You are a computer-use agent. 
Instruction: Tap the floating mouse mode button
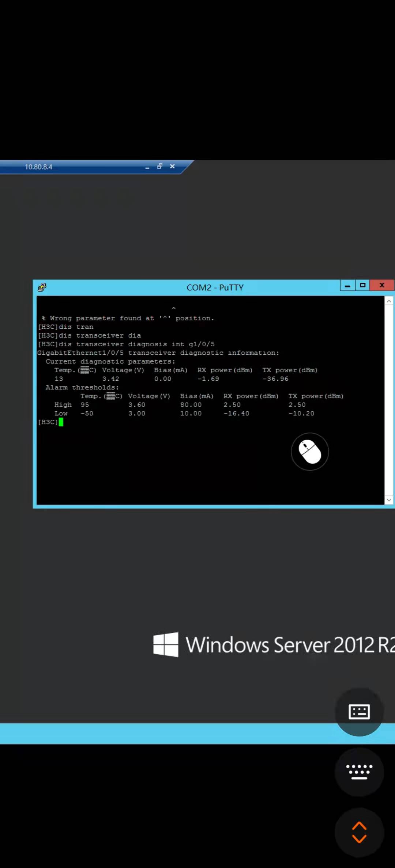(310, 452)
